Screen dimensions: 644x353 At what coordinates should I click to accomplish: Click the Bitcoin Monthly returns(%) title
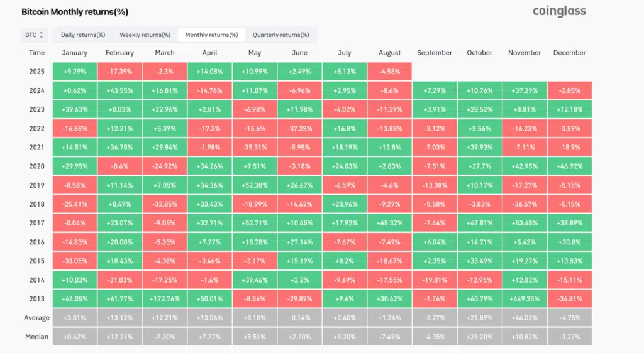pyautogui.click(x=75, y=12)
